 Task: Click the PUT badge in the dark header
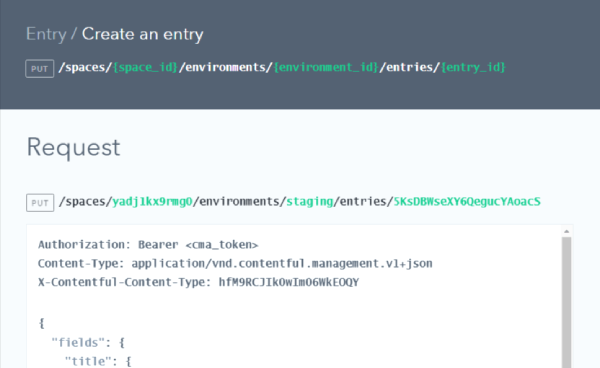[x=39, y=69]
